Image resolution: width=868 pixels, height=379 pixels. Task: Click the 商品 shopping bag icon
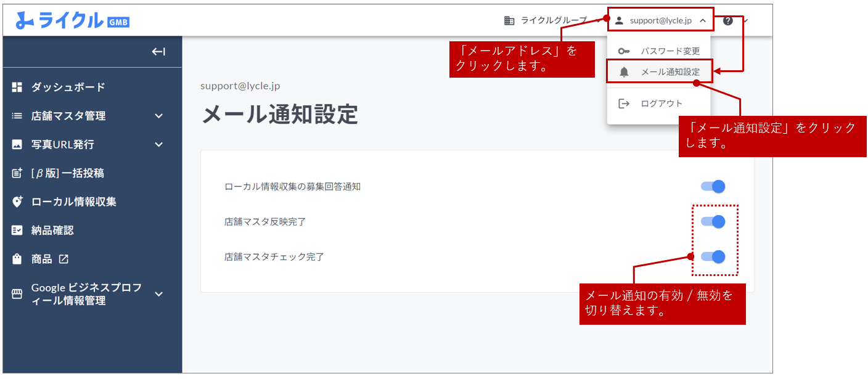pyautogui.click(x=17, y=259)
